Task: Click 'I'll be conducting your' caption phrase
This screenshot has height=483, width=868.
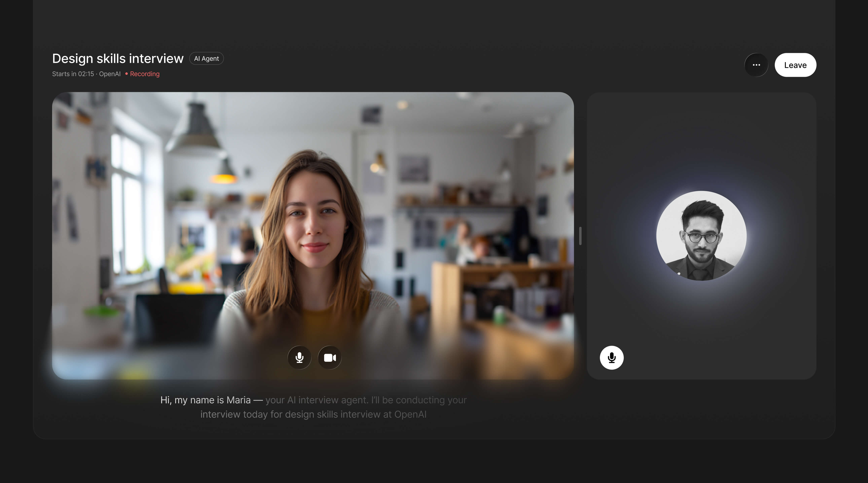Action: [419, 400]
